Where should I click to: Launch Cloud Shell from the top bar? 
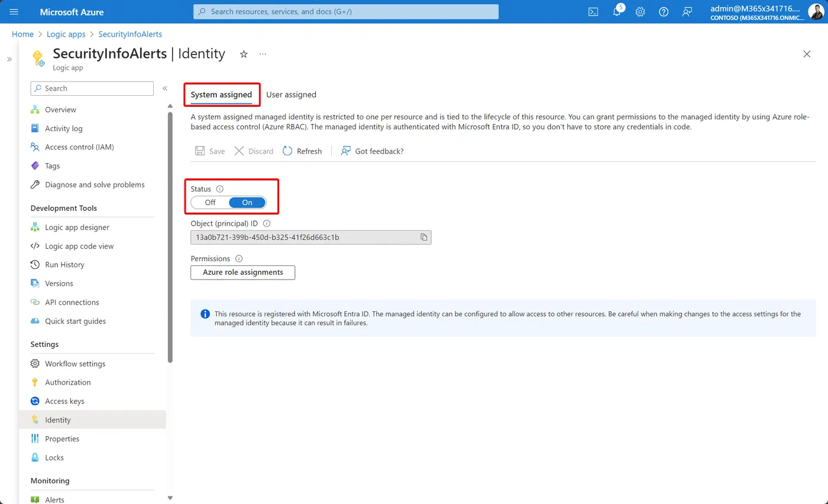pyautogui.click(x=593, y=12)
